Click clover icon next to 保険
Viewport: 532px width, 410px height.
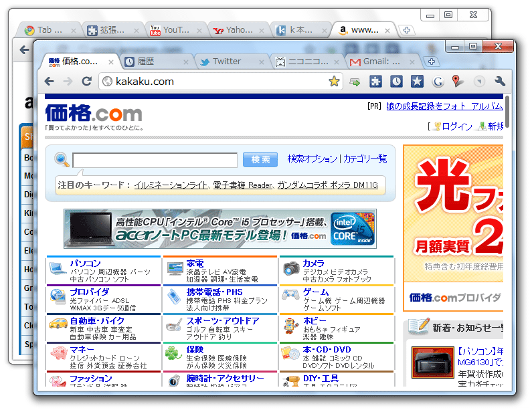point(173,353)
